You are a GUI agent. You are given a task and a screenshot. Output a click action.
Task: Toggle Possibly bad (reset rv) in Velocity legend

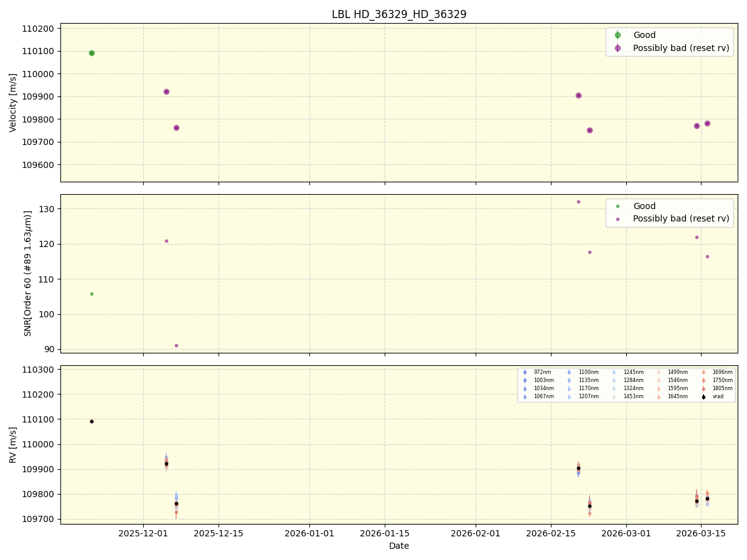coord(618,48)
